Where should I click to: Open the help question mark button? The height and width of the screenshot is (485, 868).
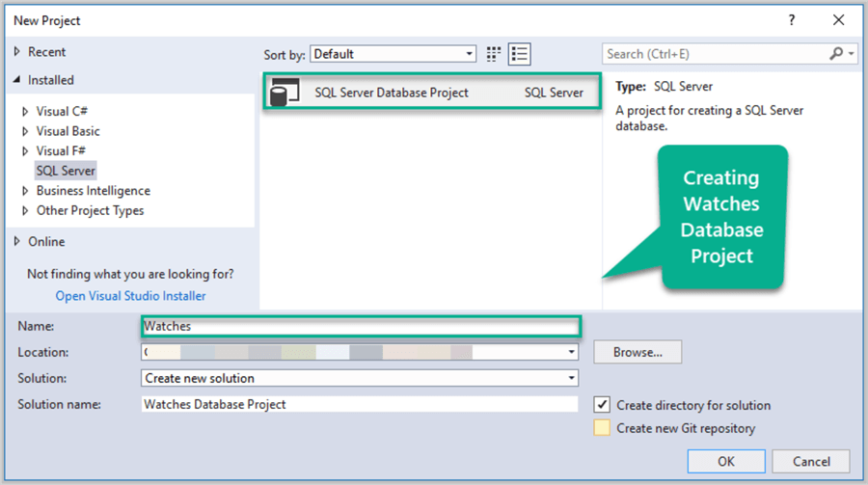(x=792, y=20)
